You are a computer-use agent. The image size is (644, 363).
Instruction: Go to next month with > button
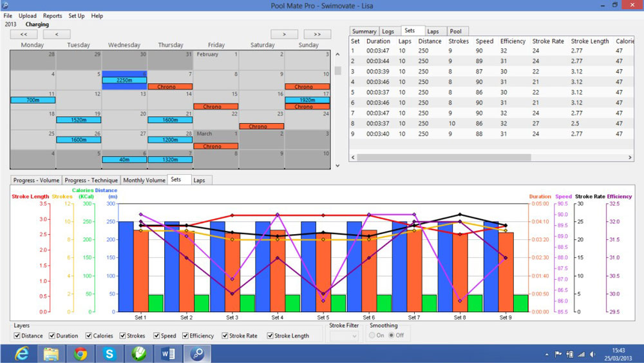(x=284, y=34)
